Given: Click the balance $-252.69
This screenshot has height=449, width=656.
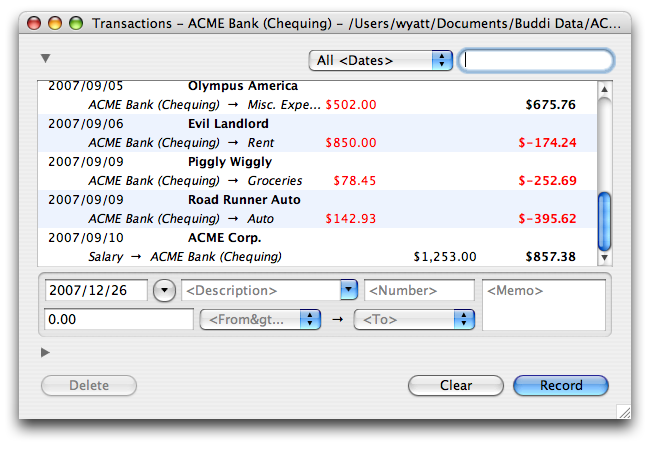Looking at the screenshot, I should (x=547, y=181).
